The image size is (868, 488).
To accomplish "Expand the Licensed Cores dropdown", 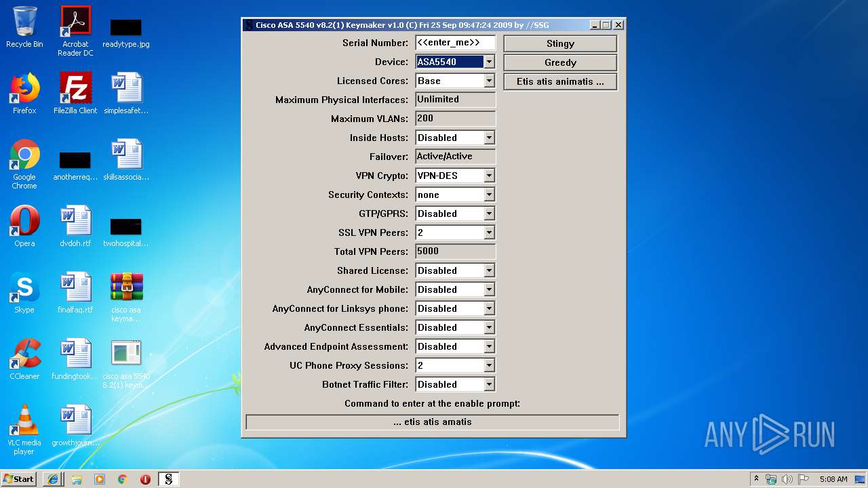I will (x=489, y=81).
